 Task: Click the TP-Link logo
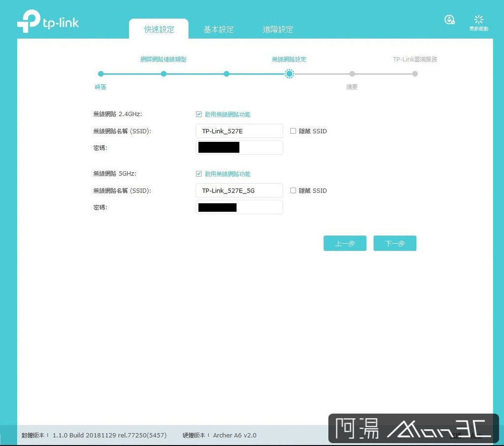[x=48, y=21]
